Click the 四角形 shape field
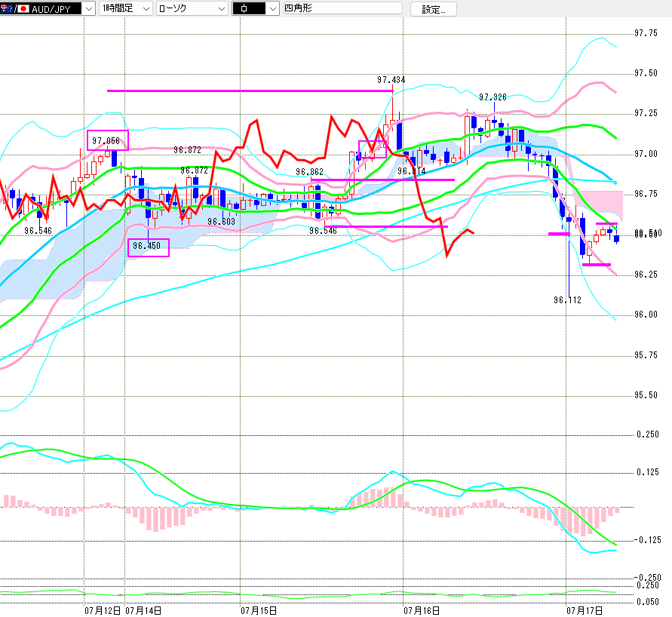Screen dimensions: 672x617 pyautogui.click(x=343, y=8)
